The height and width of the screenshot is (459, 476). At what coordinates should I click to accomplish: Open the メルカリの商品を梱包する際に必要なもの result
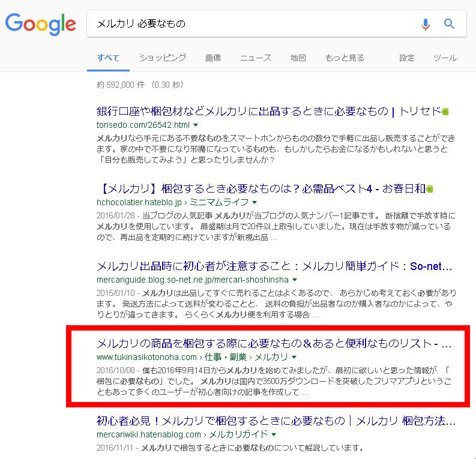click(x=274, y=343)
